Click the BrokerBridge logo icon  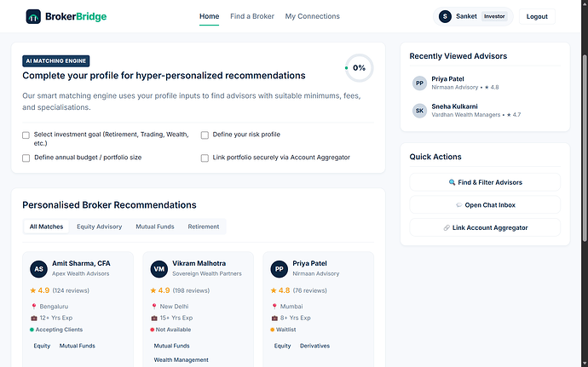[33, 16]
